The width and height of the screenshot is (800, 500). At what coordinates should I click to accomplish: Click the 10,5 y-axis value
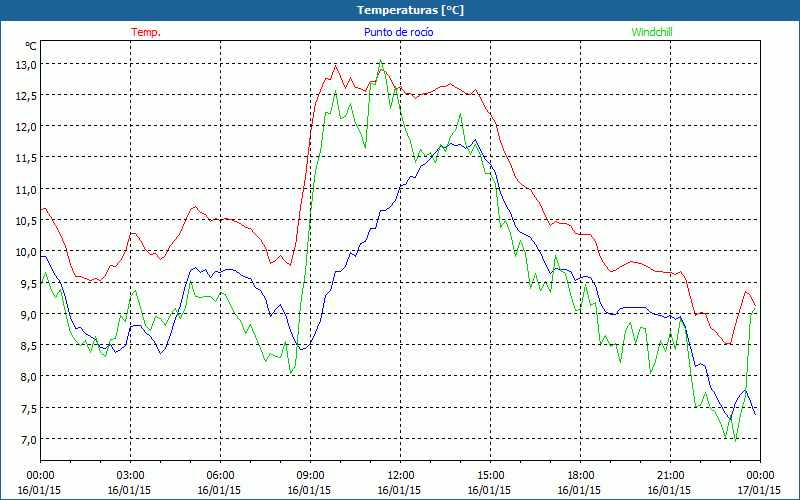pyautogui.click(x=28, y=220)
